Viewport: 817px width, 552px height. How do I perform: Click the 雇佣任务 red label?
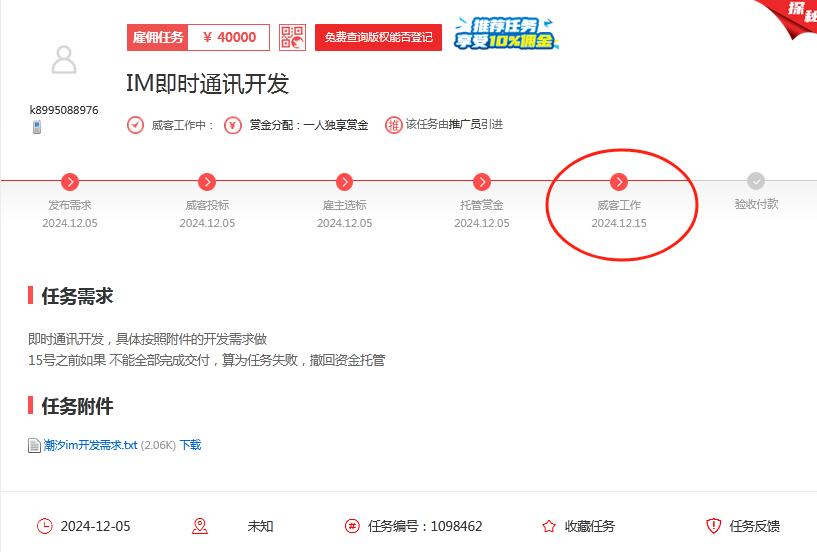point(157,38)
